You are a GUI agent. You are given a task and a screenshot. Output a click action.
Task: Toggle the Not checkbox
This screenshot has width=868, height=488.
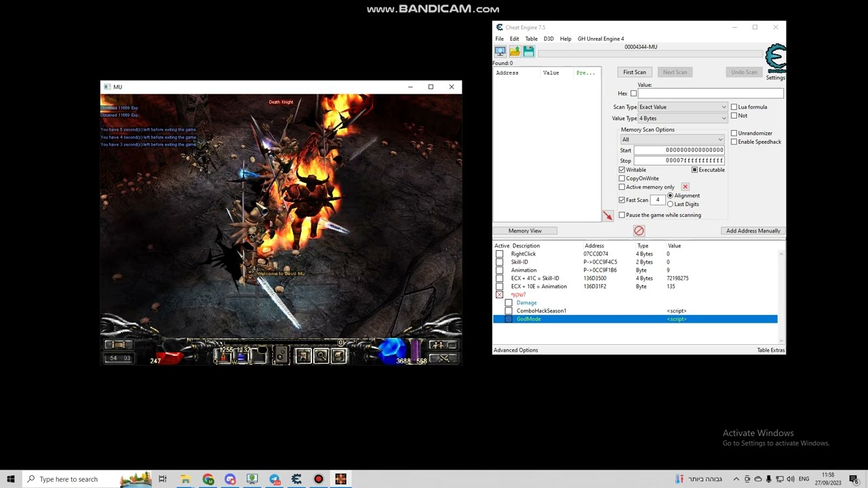click(734, 116)
